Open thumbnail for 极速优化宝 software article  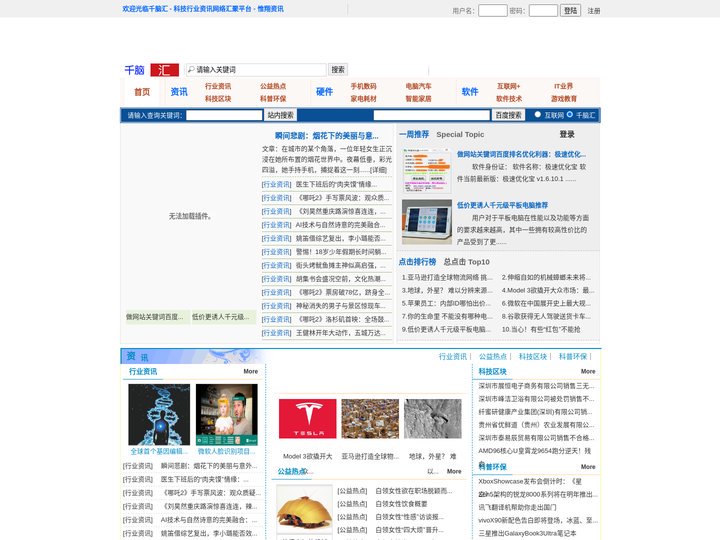click(427, 170)
